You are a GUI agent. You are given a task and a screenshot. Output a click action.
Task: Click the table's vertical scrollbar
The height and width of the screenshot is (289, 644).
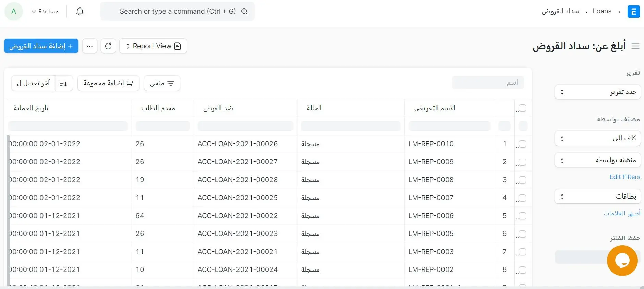click(x=8, y=210)
